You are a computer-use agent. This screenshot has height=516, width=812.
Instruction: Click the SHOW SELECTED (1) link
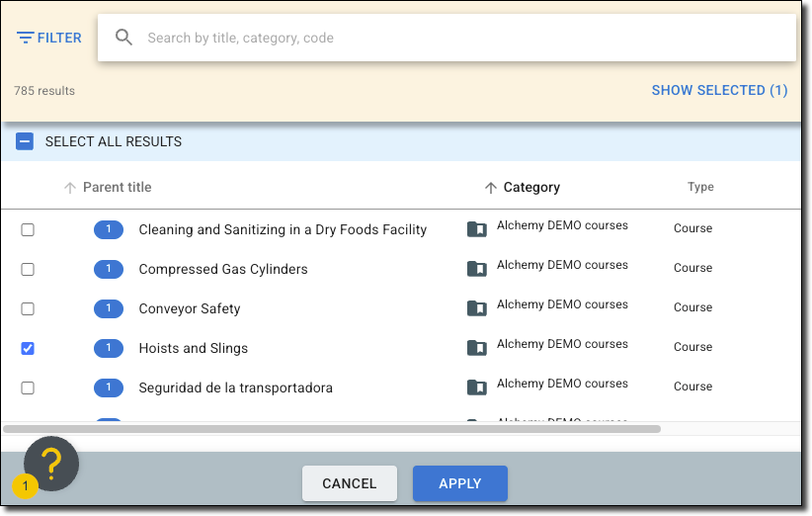719,90
